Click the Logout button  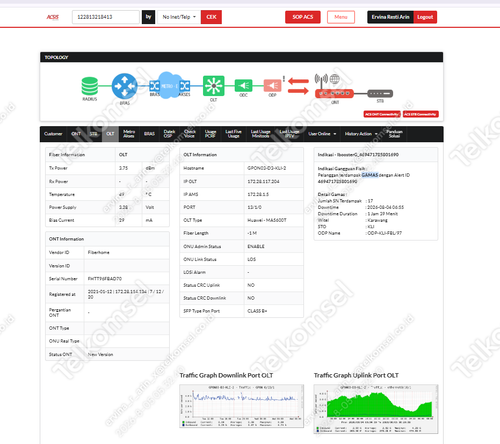(x=425, y=17)
